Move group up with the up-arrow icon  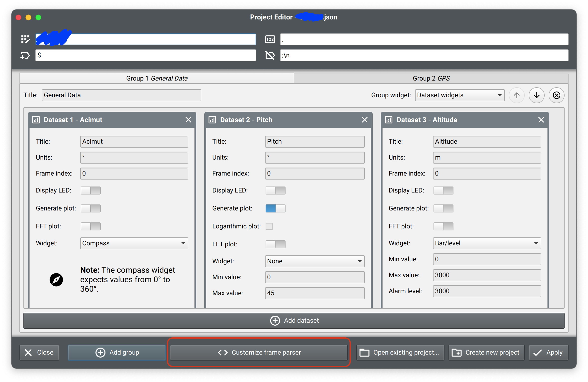coord(516,95)
